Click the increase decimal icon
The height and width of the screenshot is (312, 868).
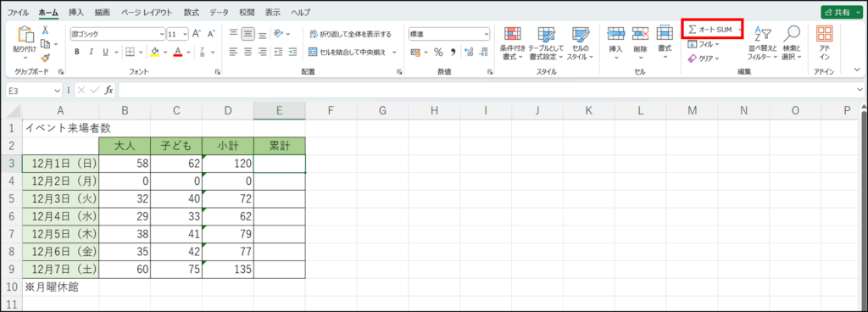point(469,52)
